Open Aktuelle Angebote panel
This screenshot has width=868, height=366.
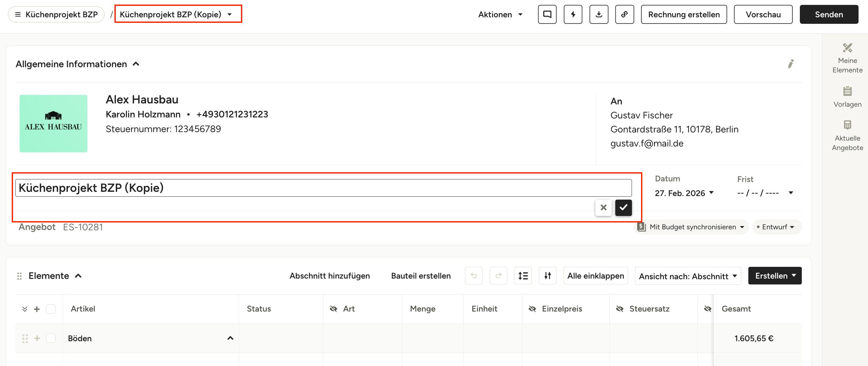(x=847, y=136)
